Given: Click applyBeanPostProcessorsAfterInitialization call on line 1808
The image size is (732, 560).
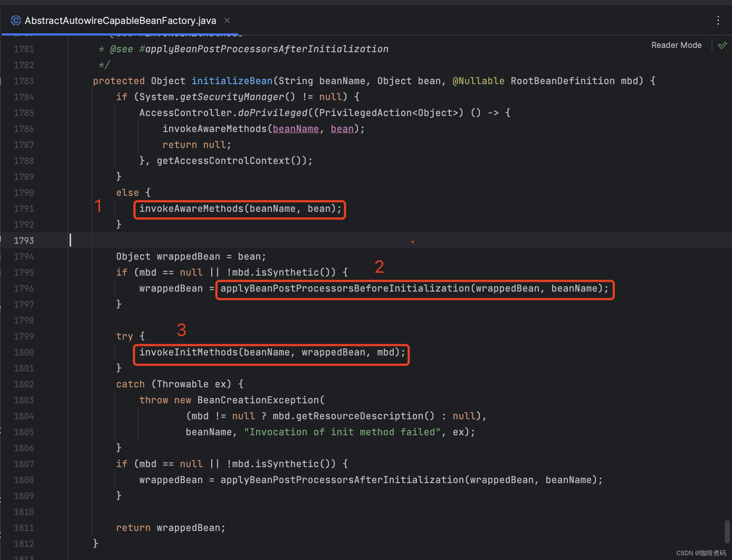Looking at the screenshot, I should (x=342, y=480).
